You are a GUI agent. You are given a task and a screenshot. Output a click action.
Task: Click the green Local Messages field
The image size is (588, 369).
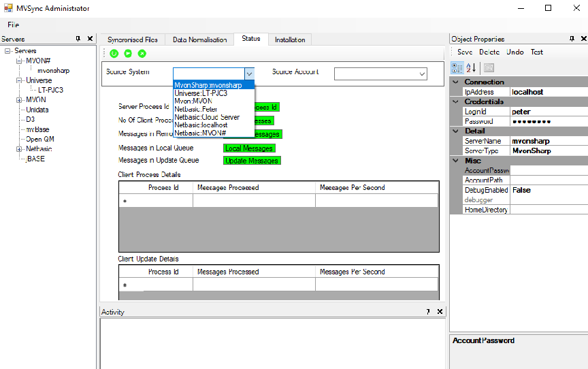click(249, 148)
